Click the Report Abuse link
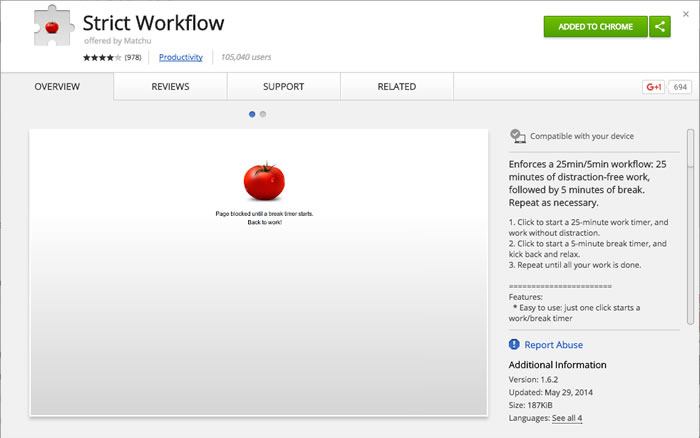The height and width of the screenshot is (438, 700). (554, 345)
